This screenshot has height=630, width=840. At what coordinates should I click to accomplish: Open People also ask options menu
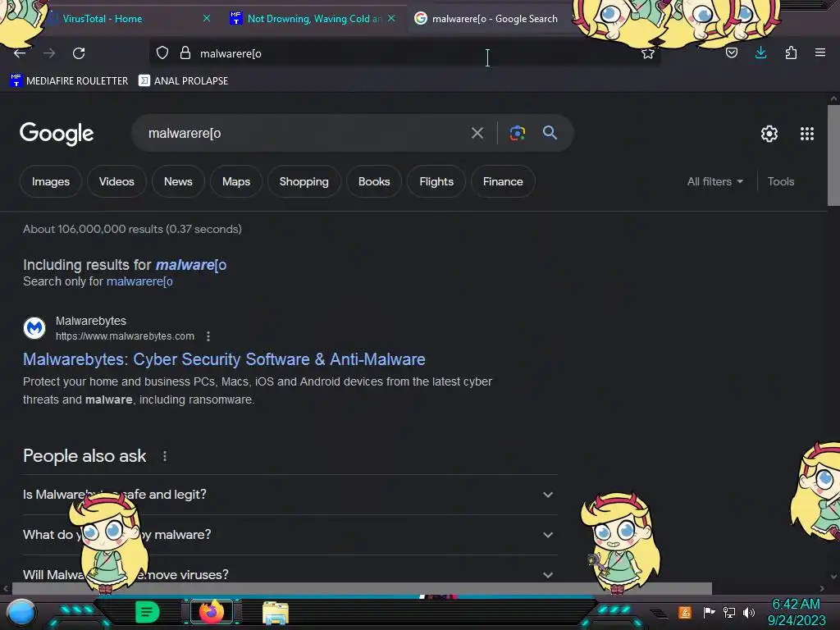(165, 456)
